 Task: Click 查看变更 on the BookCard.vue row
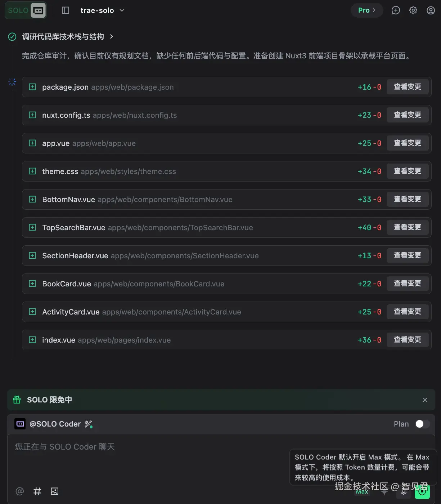pyautogui.click(x=408, y=284)
